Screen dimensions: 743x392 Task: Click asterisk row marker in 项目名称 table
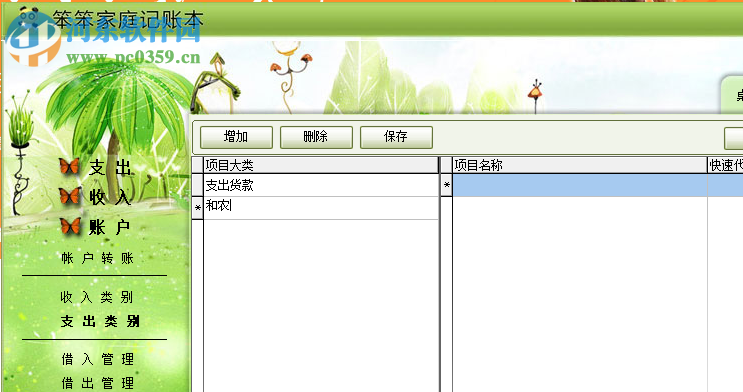tap(446, 185)
